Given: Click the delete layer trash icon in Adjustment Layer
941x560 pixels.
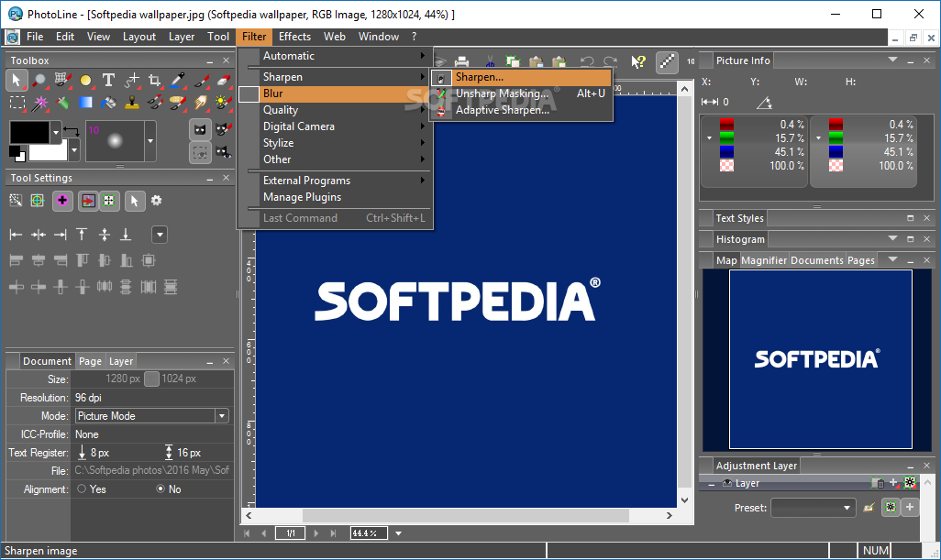Looking at the screenshot, I should pos(878,483).
